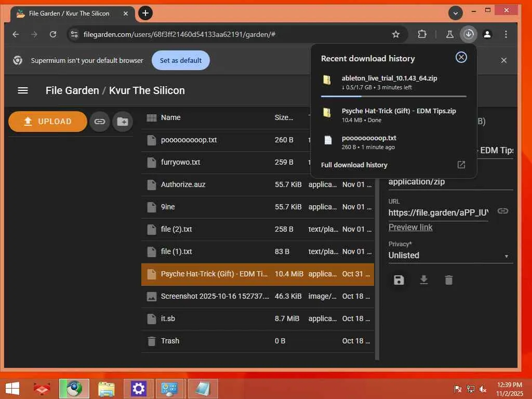Click the external-link icon beside Full download history
The height and width of the screenshot is (399, 532).
click(x=461, y=165)
